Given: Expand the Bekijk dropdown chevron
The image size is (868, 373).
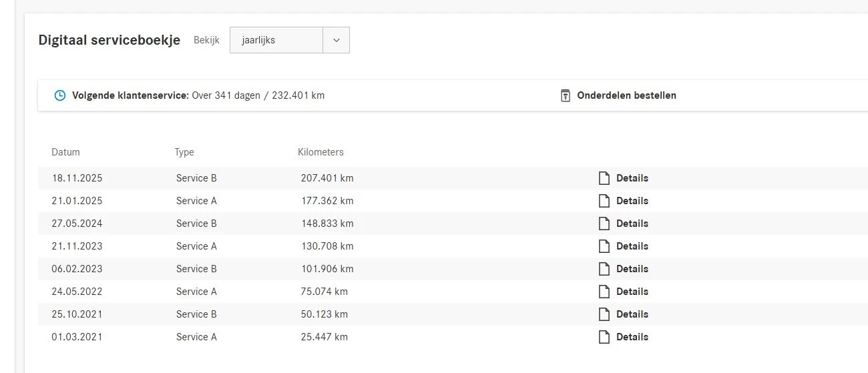Looking at the screenshot, I should (x=336, y=40).
